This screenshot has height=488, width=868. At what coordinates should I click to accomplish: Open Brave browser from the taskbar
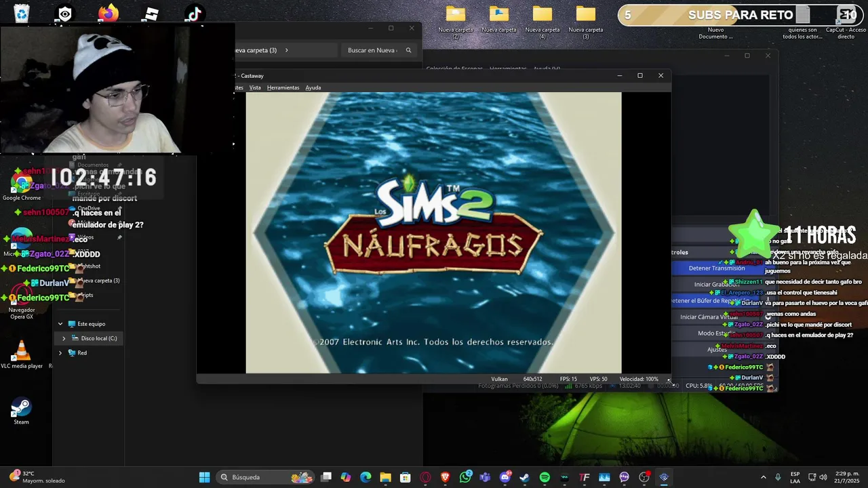point(445,477)
